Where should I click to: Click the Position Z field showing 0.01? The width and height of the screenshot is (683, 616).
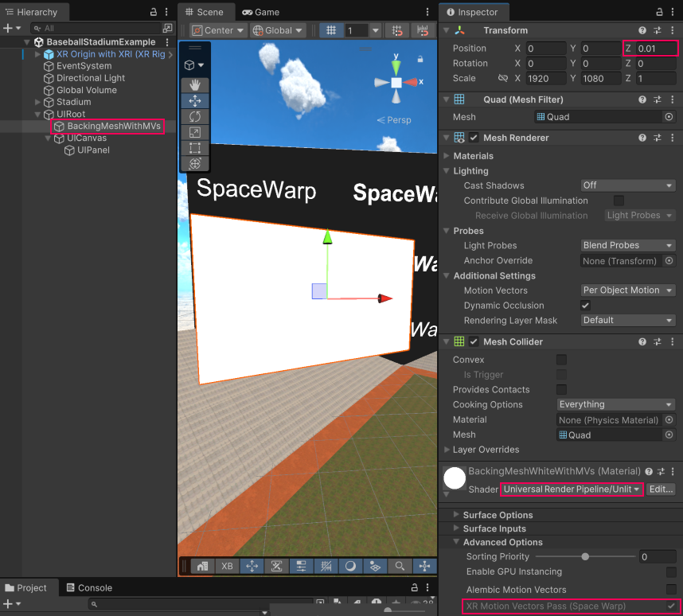click(x=658, y=46)
